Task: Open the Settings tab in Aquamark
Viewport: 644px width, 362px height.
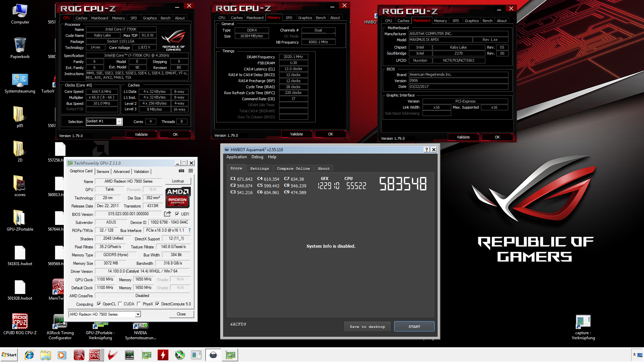Action: [x=260, y=169]
